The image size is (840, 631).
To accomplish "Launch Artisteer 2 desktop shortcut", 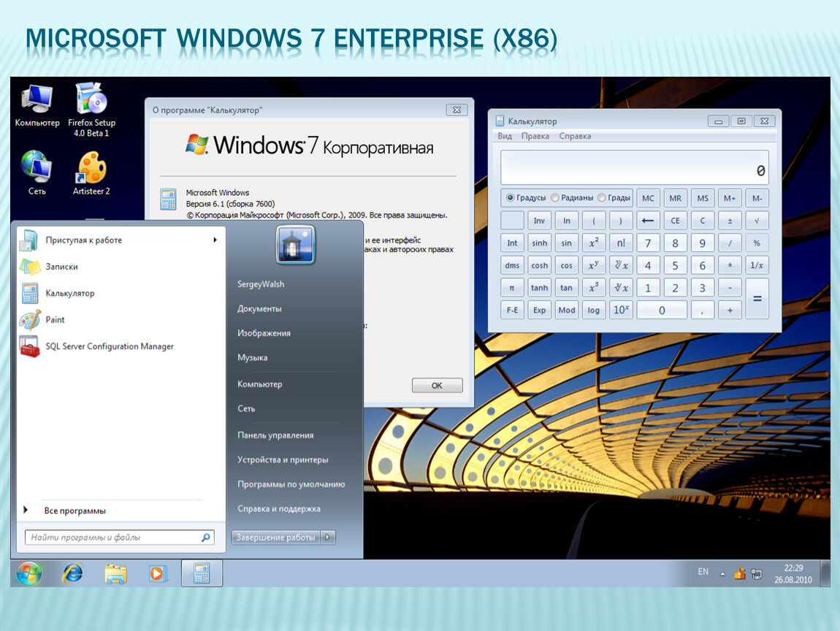I will click(x=91, y=172).
